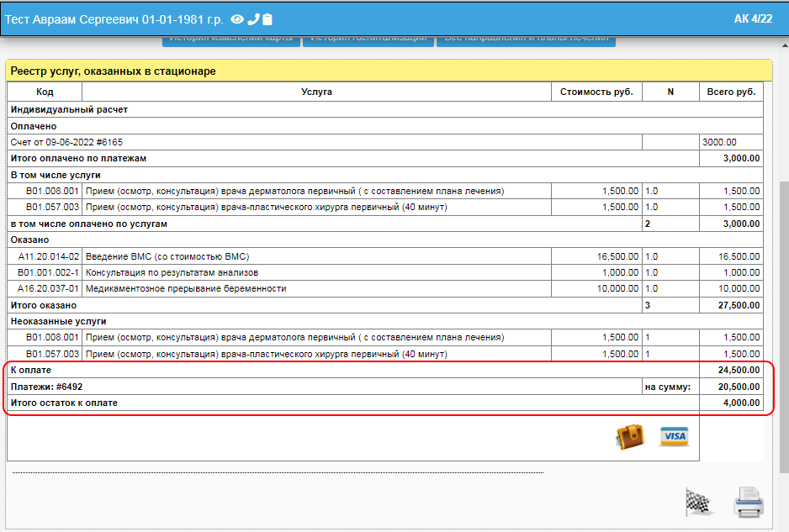This screenshot has height=532, width=789.
Task: Pay by card with the VISA icon
Action: pyautogui.click(x=674, y=436)
